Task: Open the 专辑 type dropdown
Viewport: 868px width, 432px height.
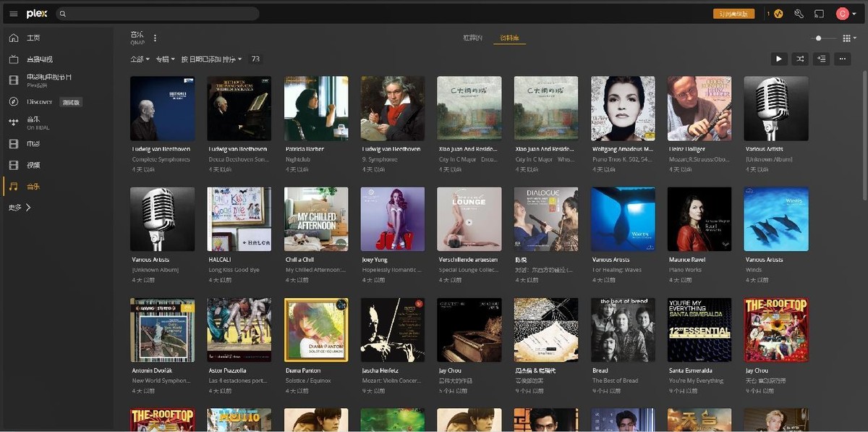Action: (165, 59)
